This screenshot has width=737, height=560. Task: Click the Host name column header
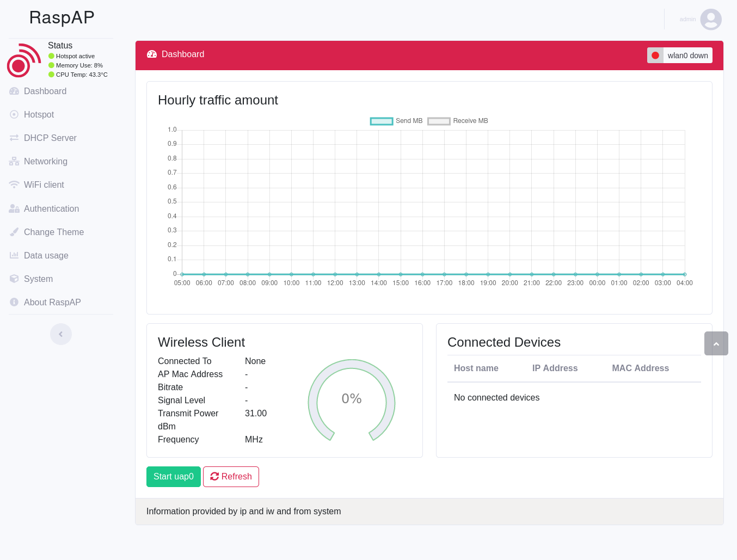pyautogui.click(x=476, y=368)
